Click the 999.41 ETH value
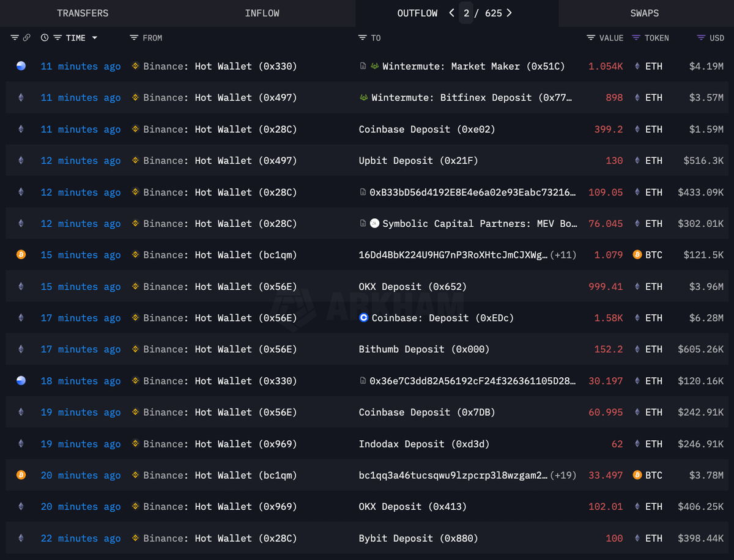Image resolution: width=734 pixels, height=560 pixels. pyautogui.click(x=606, y=287)
